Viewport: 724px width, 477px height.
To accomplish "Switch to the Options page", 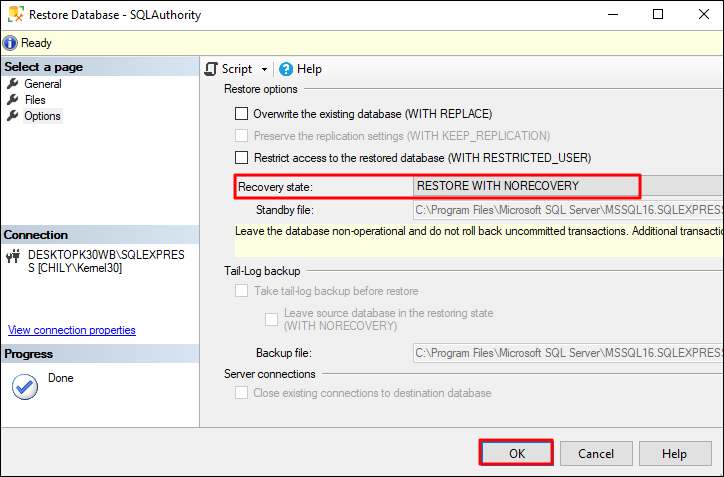I will coord(42,116).
